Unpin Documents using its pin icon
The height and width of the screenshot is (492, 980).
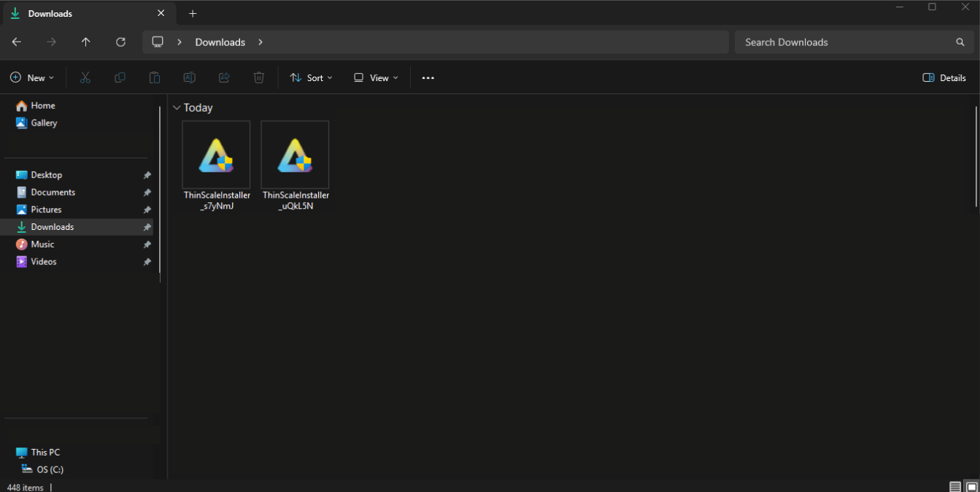tap(147, 193)
